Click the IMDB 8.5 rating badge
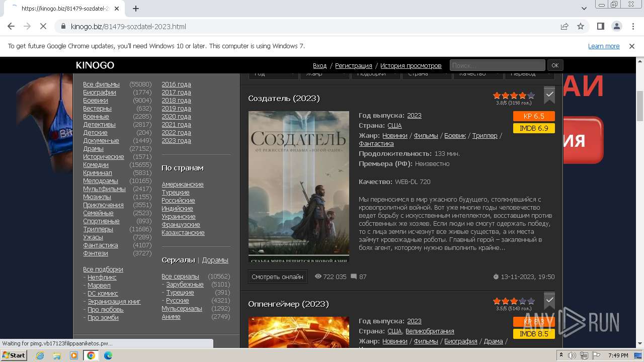644x362 pixels. pyautogui.click(x=534, y=334)
